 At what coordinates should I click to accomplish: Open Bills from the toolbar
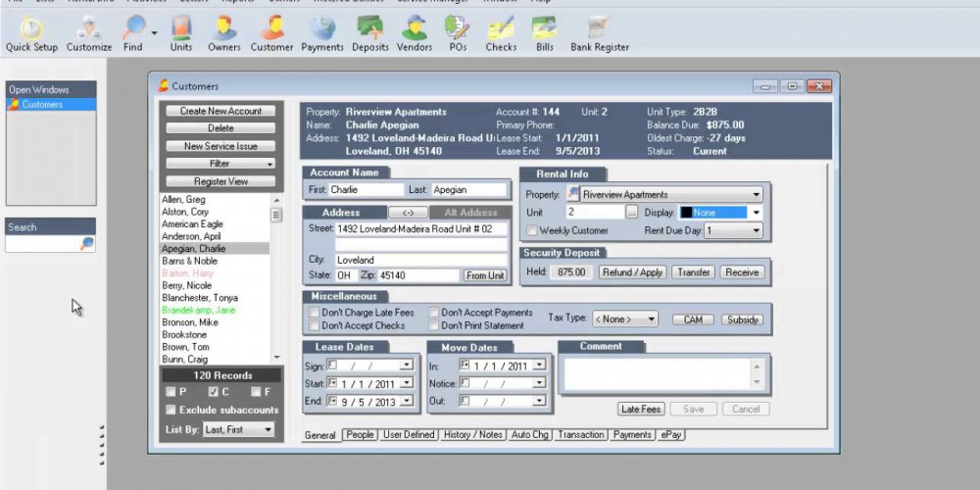click(544, 34)
